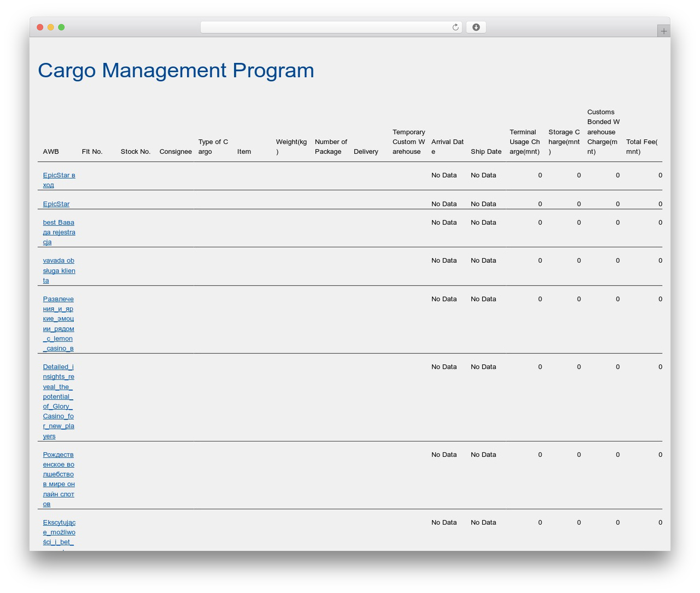700x593 pixels.
Task: Open the "EpicStar" AWB link
Action: pyautogui.click(x=56, y=204)
